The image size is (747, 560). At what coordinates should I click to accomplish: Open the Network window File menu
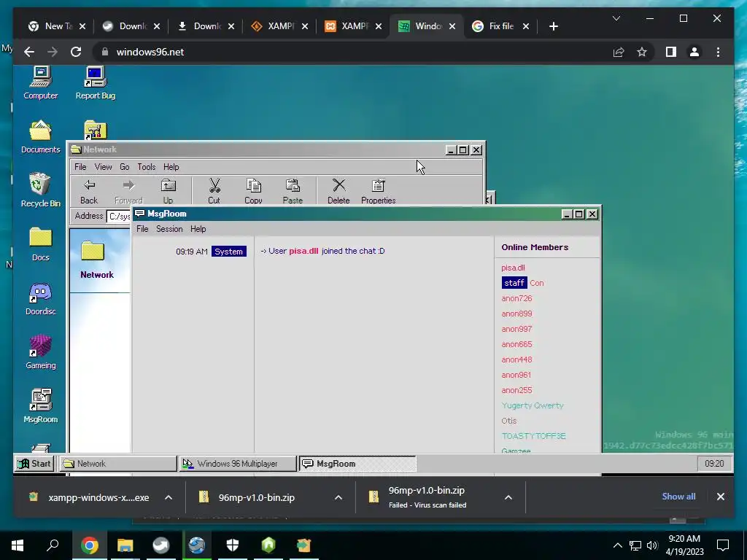tap(80, 167)
